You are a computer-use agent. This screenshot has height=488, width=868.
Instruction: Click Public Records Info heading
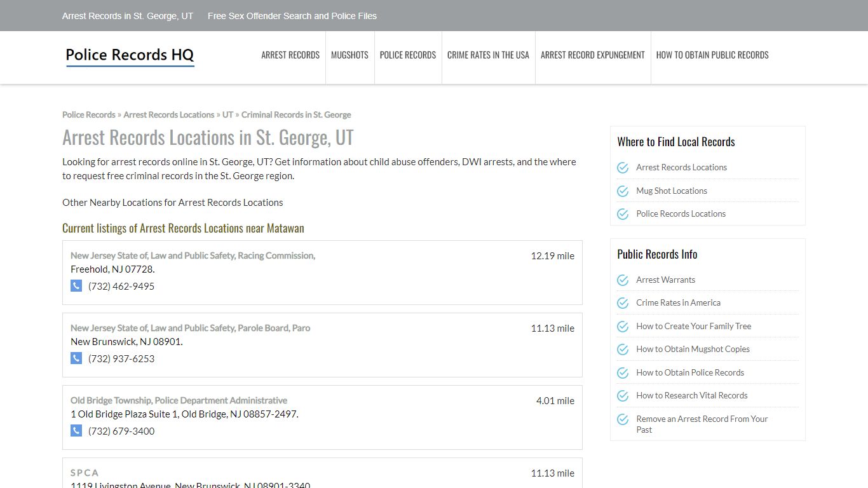point(657,254)
